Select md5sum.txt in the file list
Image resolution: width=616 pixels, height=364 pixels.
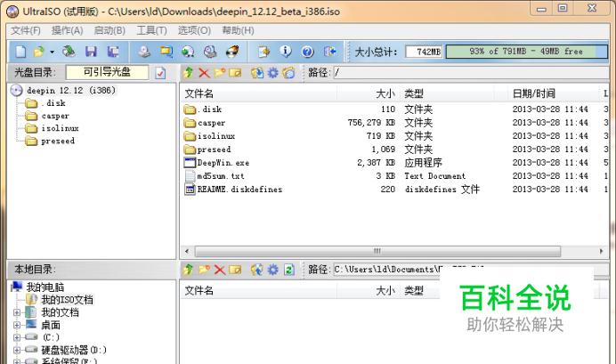(221, 176)
